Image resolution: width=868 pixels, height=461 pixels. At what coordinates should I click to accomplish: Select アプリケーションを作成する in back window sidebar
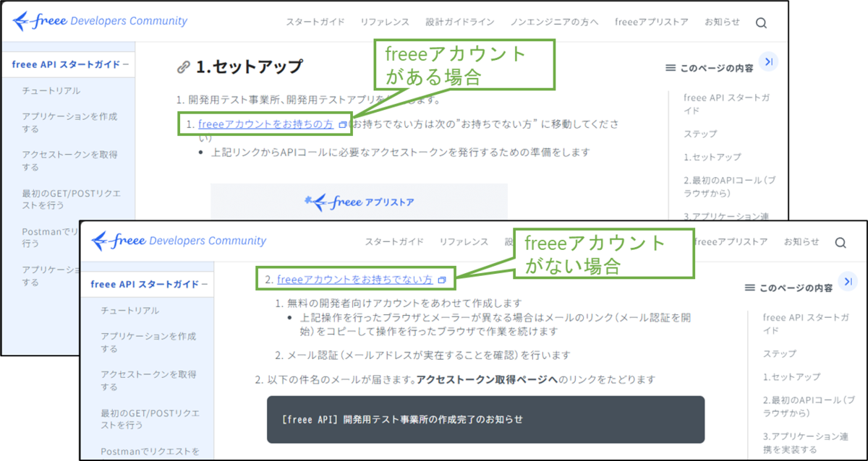69,122
